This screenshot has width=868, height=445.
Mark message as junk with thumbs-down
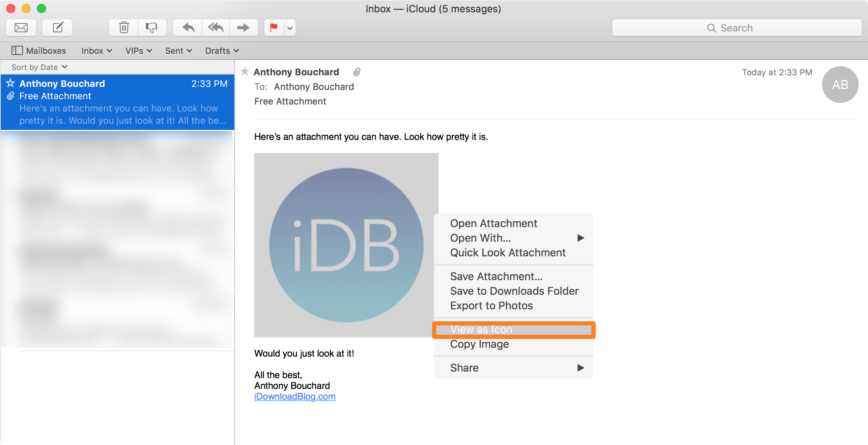click(152, 28)
